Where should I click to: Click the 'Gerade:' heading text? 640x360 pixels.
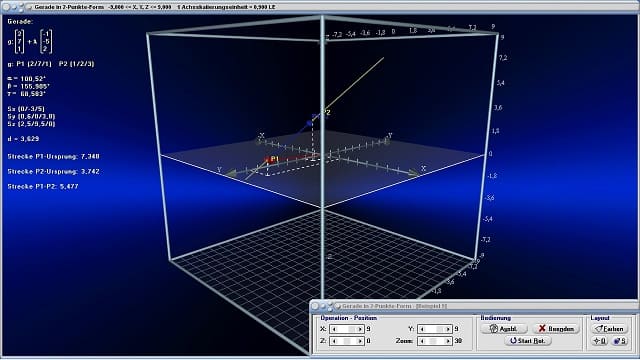pos(20,21)
